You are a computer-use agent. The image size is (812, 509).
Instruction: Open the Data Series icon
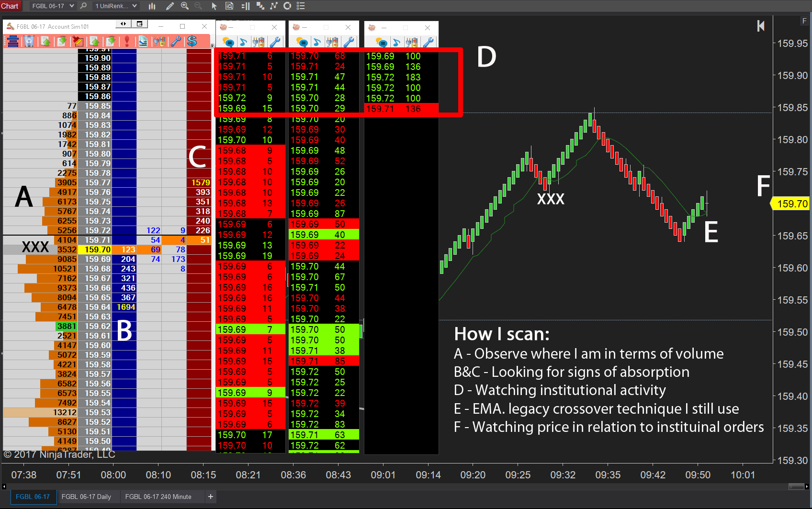click(260, 6)
